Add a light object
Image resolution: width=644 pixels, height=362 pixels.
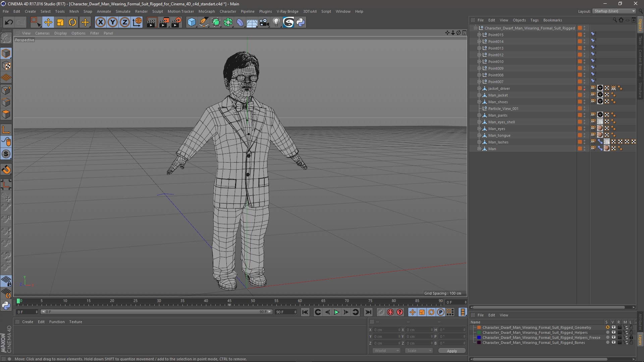point(276,22)
